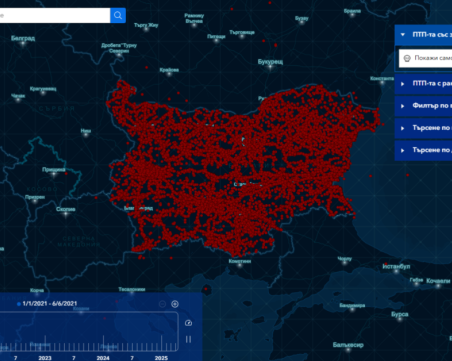Click the 'Покажи само' filter toggle
452x361 pixels.
425,58
